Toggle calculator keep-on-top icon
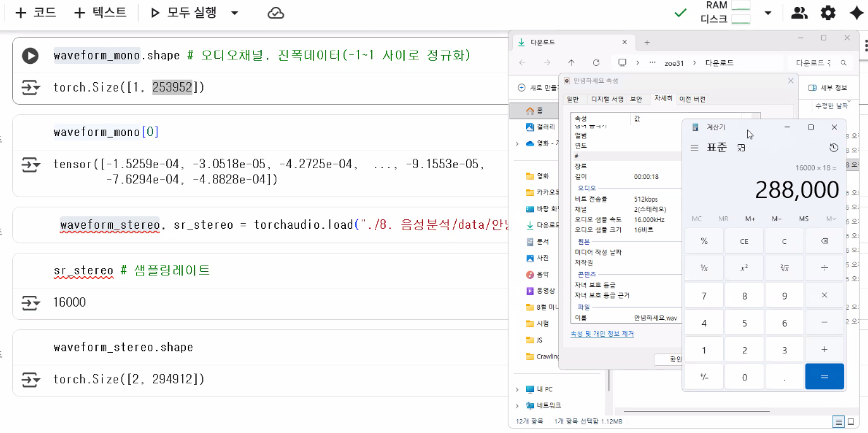 (x=742, y=147)
